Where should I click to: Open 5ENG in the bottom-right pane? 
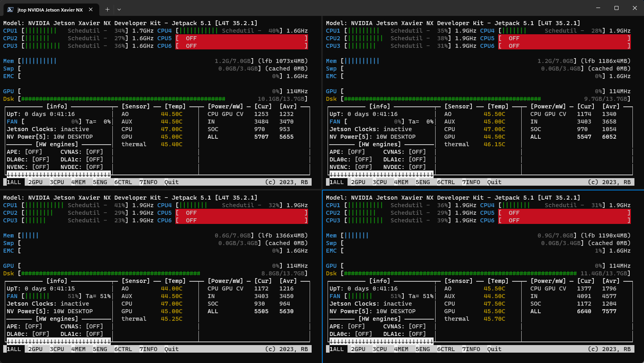pyautogui.click(x=423, y=349)
